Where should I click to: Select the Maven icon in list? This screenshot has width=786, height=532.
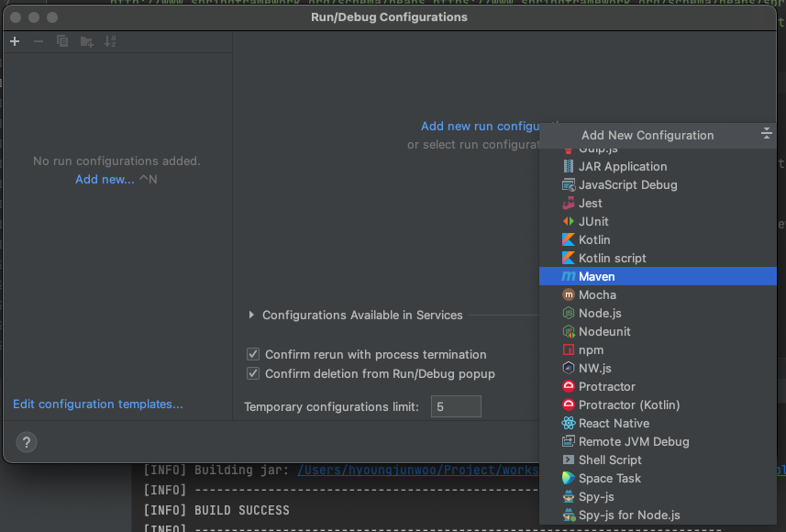tap(568, 276)
